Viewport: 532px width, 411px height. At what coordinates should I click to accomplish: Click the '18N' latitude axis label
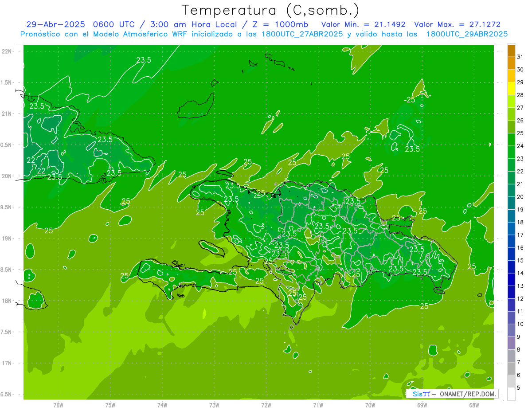7,301
